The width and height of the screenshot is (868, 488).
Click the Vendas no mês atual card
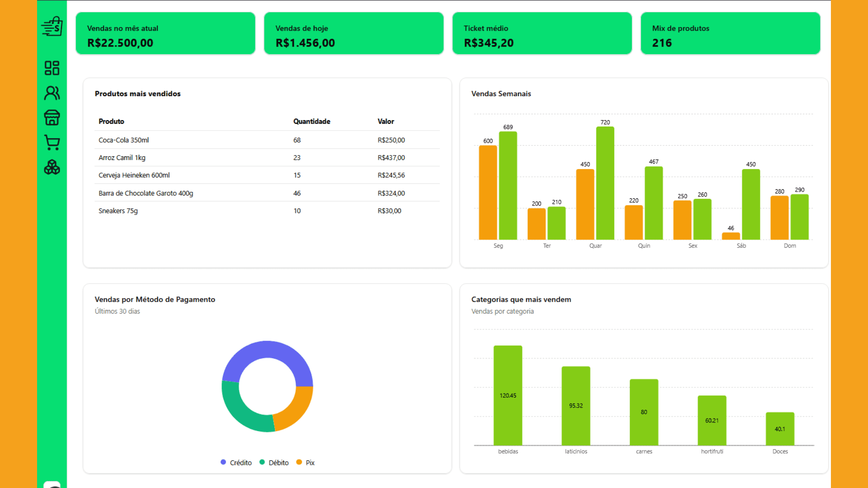pos(165,33)
